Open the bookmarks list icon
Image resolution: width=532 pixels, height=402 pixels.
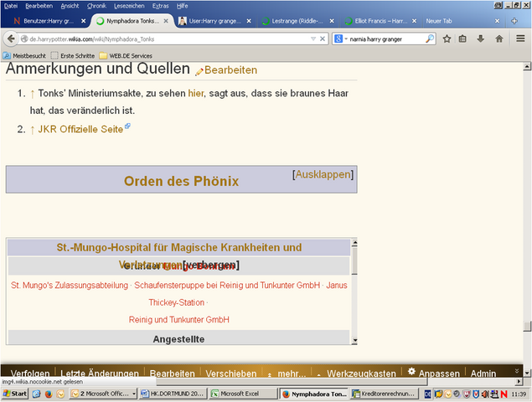(x=462, y=39)
